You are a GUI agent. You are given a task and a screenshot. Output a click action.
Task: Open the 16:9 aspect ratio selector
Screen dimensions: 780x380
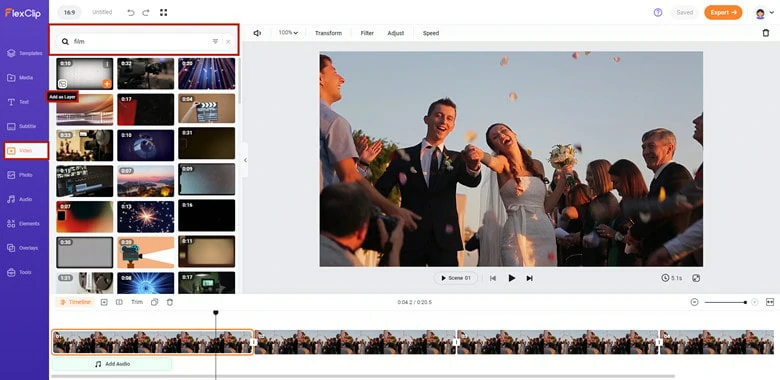pyautogui.click(x=69, y=12)
